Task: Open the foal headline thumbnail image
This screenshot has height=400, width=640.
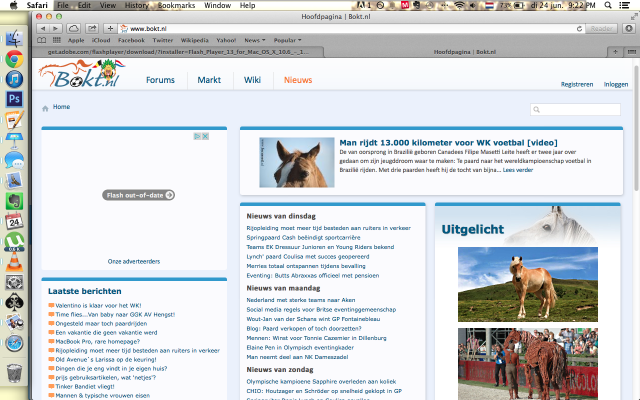Action: [297, 162]
